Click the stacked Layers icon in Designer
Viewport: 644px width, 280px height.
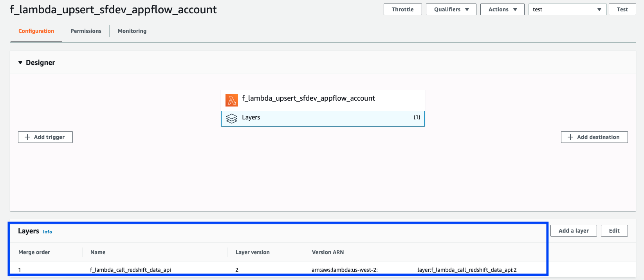tap(232, 118)
